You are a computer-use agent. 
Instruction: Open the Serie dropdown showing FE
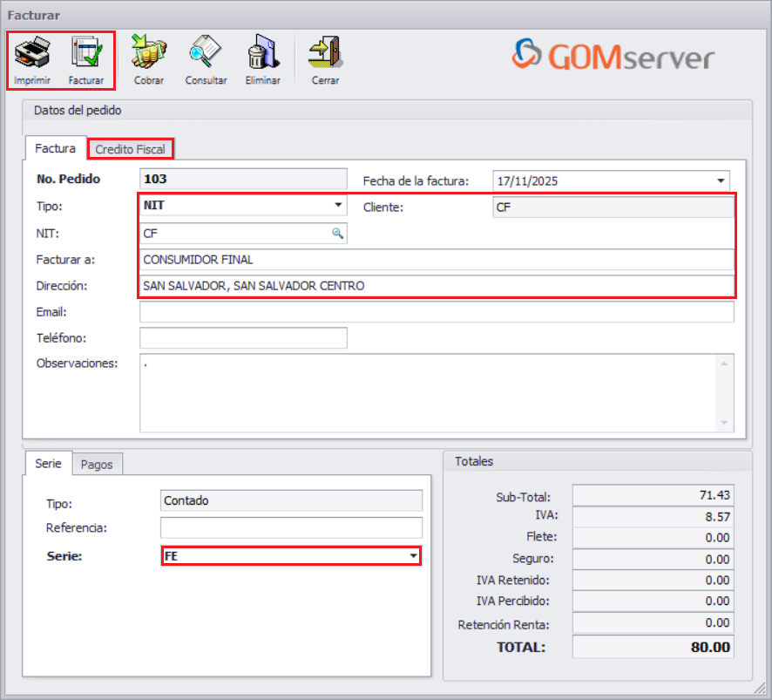(415, 554)
